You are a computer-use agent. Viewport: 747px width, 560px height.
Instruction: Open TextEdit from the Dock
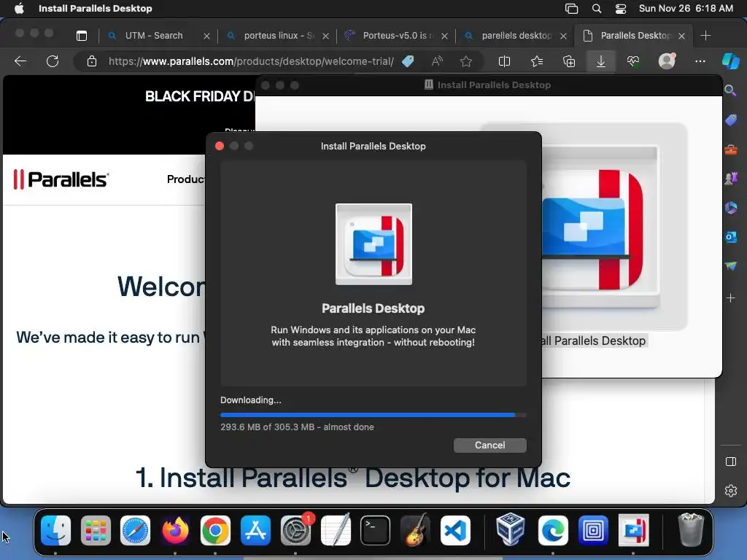point(336,531)
